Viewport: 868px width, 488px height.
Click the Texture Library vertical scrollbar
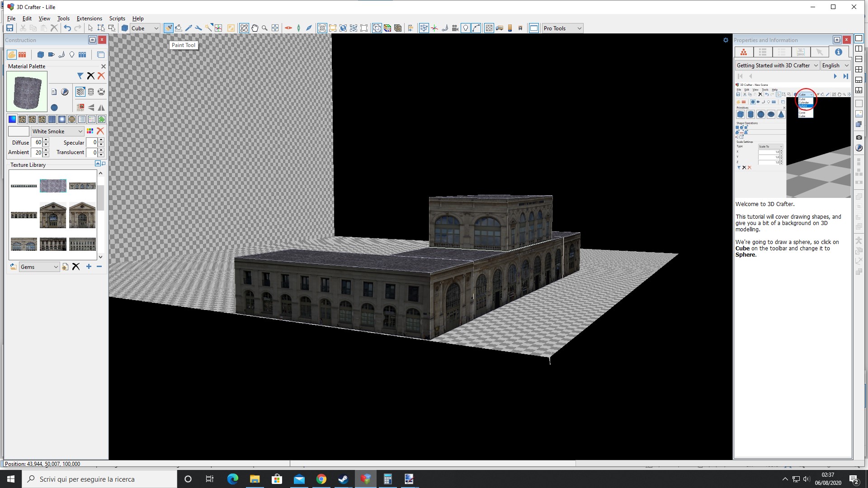[x=100, y=215]
